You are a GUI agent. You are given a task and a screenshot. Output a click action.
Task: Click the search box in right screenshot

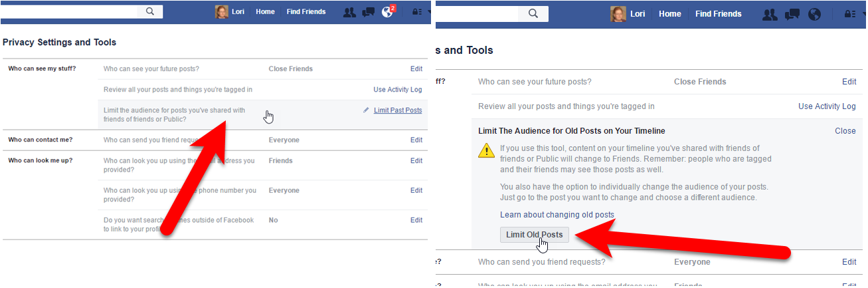pyautogui.click(x=477, y=13)
